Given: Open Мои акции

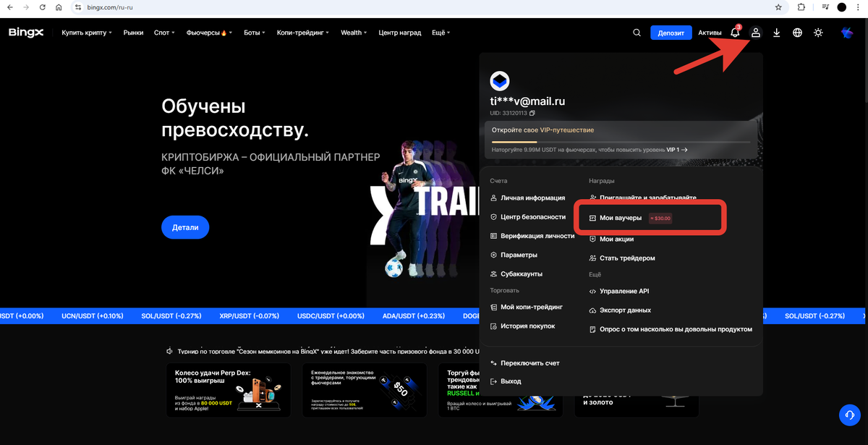Looking at the screenshot, I should pos(612,239).
